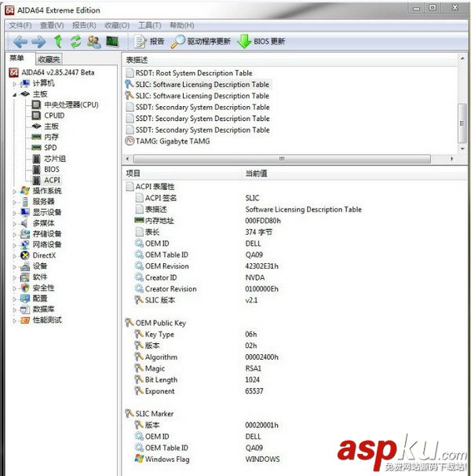Click the 软件 icon in tree

(25, 277)
